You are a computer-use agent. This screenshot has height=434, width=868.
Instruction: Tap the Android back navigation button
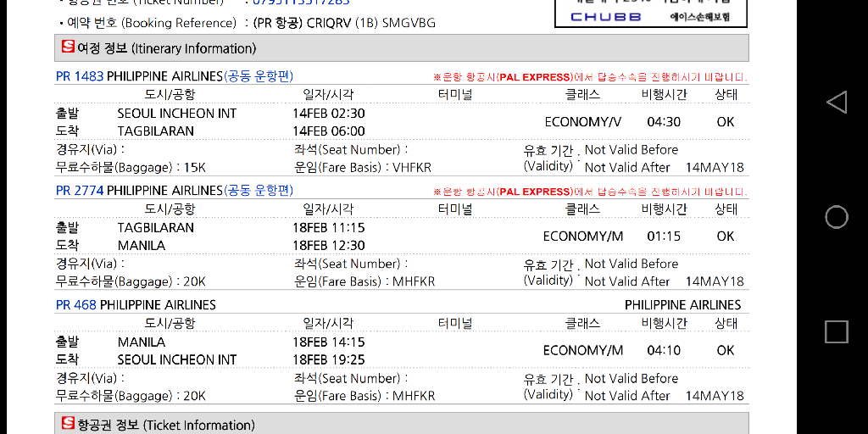836,103
